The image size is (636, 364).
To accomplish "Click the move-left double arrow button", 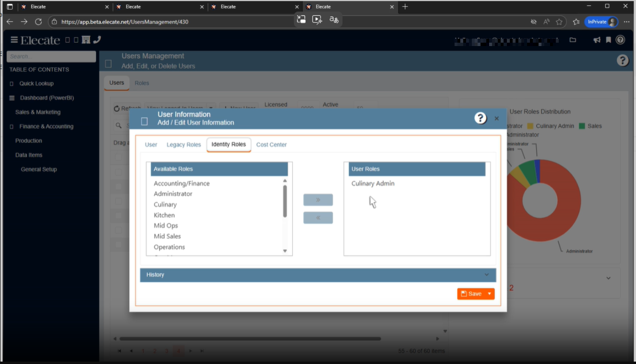I will click(x=318, y=218).
